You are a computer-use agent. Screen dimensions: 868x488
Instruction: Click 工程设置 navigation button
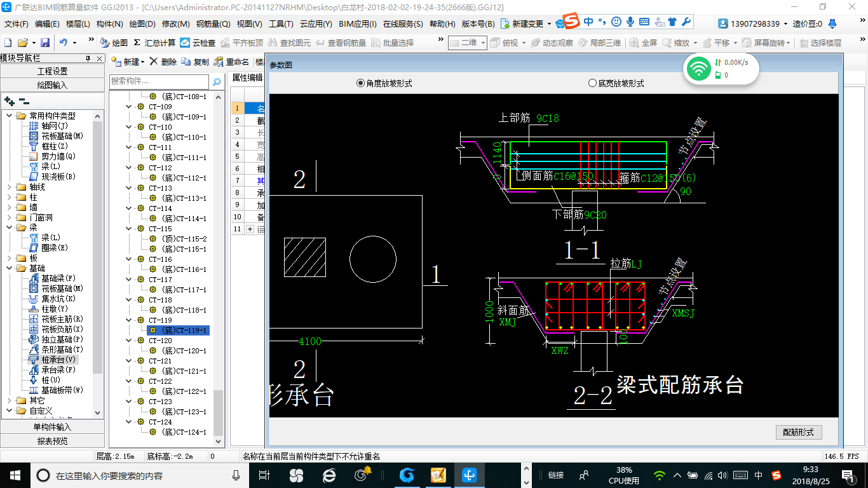[x=52, y=71]
